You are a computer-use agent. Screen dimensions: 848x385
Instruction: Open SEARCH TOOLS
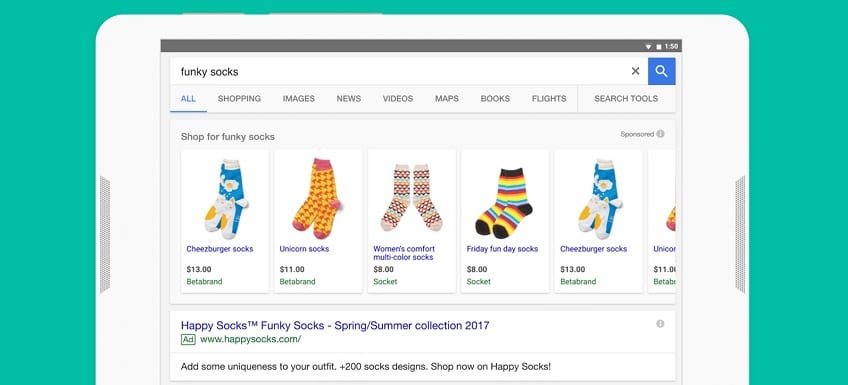pyautogui.click(x=626, y=98)
